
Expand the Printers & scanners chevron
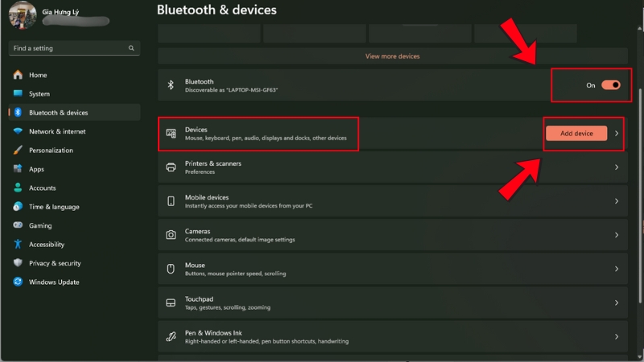pyautogui.click(x=617, y=167)
